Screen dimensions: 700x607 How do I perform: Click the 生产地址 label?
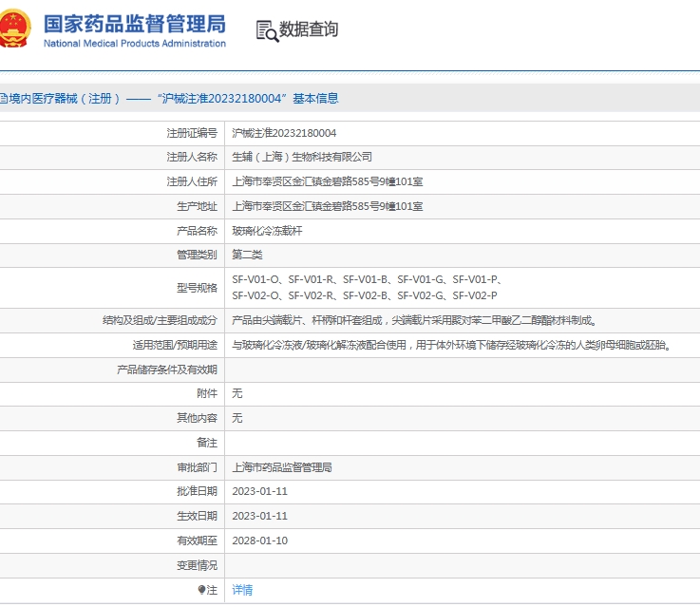tap(197, 206)
